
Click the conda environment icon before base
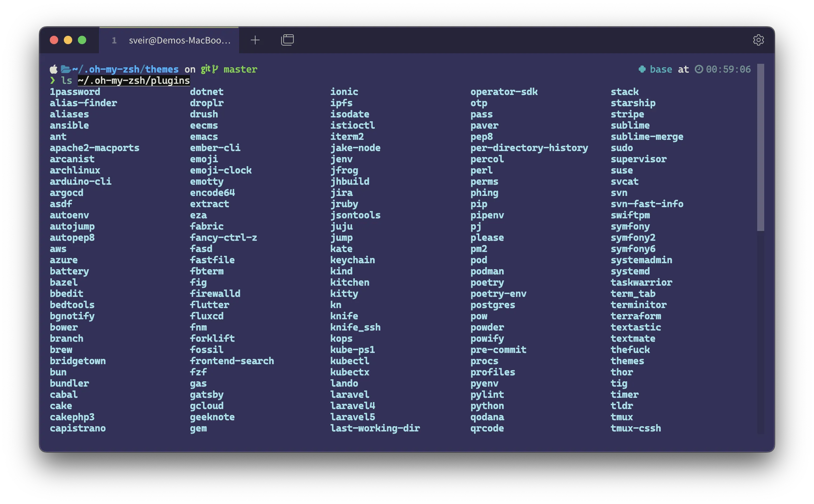pyautogui.click(x=642, y=69)
